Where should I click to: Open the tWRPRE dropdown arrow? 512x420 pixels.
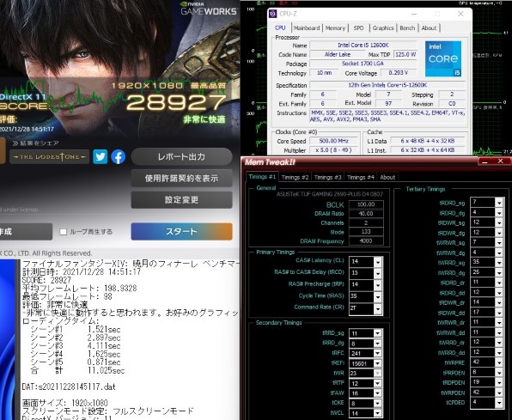click(x=499, y=362)
